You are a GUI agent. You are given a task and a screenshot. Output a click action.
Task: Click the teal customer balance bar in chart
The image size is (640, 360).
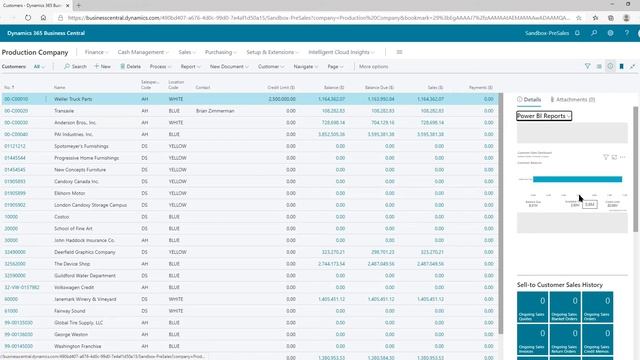point(577,179)
